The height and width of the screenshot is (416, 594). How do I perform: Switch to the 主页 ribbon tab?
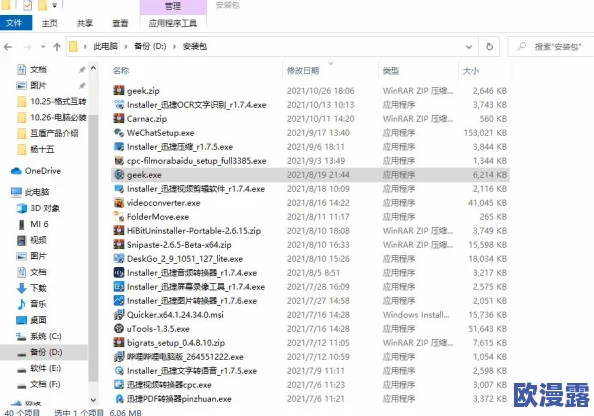[50, 23]
